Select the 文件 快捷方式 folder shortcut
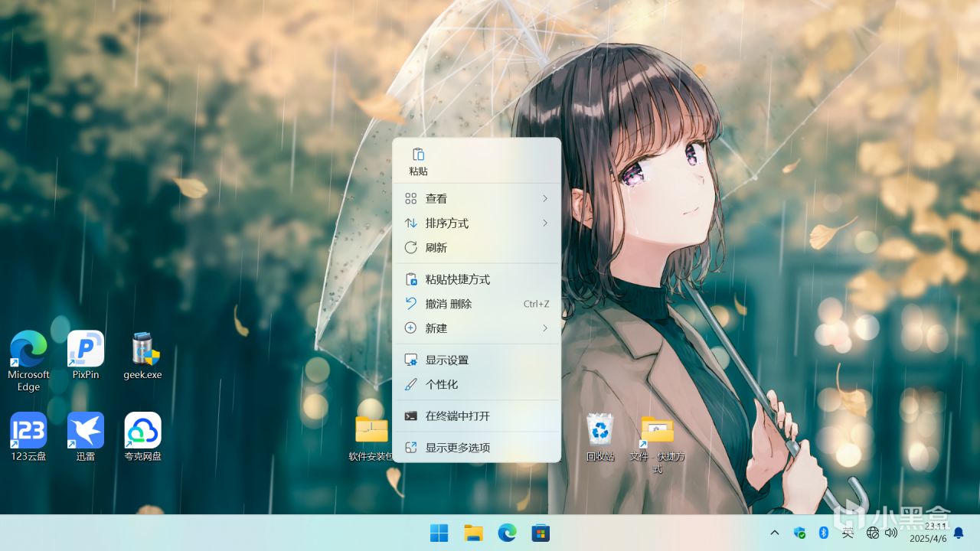The height and width of the screenshot is (551, 980). pyautogui.click(x=657, y=443)
